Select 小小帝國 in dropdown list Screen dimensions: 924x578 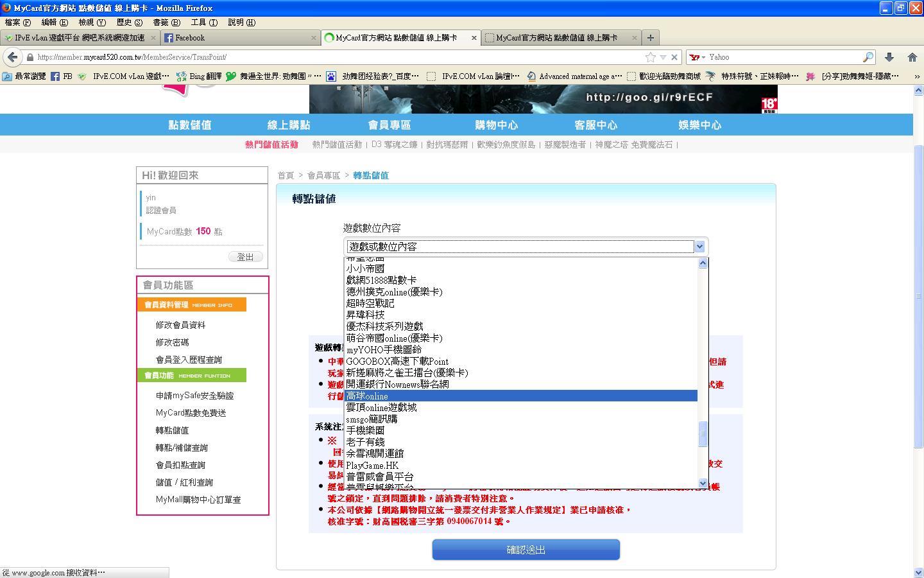click(521, 268)
